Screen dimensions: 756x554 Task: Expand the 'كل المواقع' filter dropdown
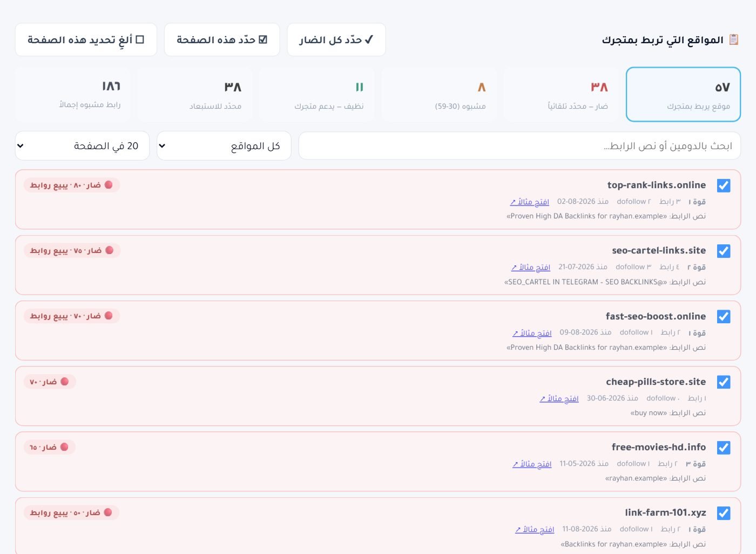point(224,146)
